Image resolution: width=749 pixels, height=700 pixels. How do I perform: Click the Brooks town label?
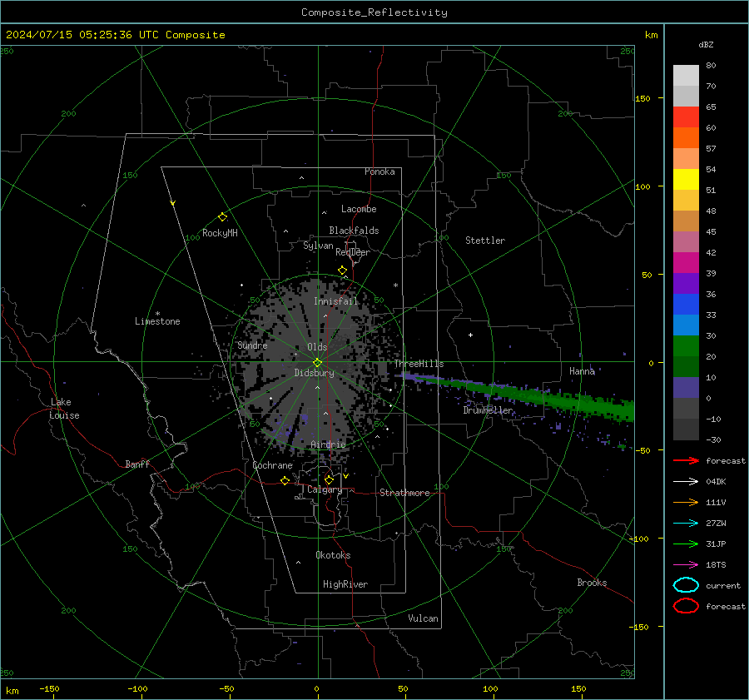click(592, 583)
